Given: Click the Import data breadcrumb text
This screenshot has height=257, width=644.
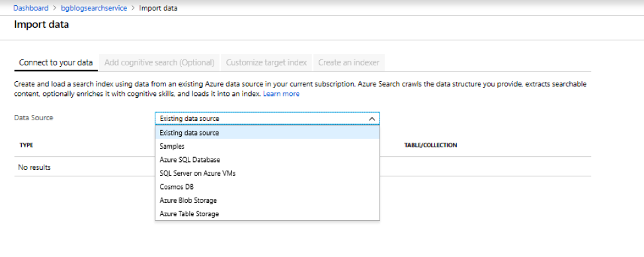Looking at the screenshot, I should tap(158, 8).
